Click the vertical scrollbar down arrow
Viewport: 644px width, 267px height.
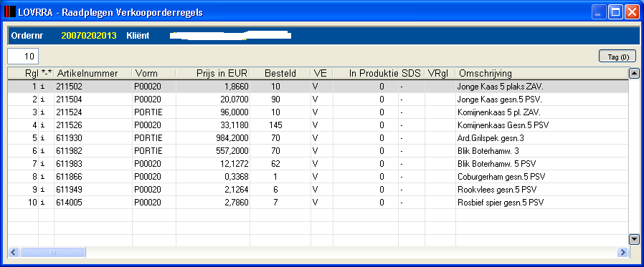click(635, 239)
